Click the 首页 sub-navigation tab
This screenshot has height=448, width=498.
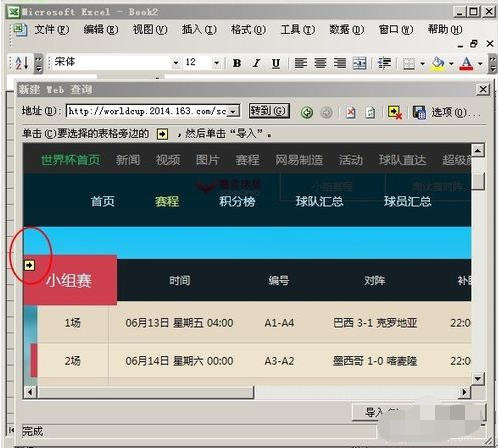(103, 201)
